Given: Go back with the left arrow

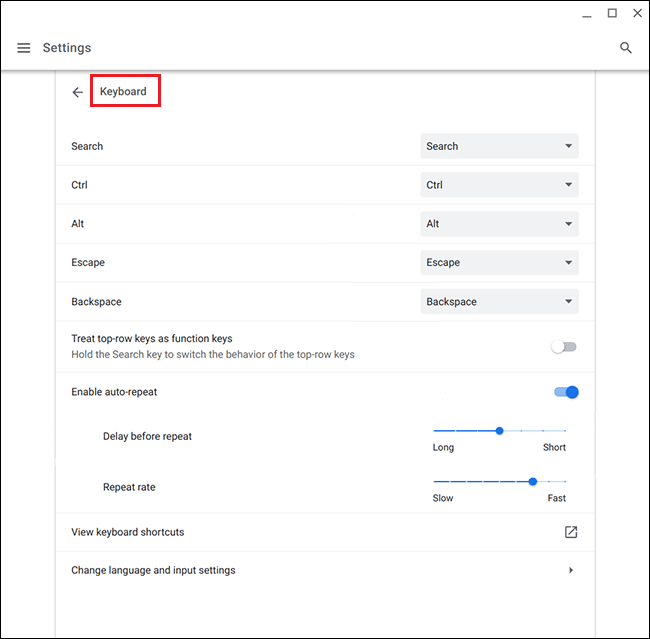Looking at the screenshot, I should 78,92.
